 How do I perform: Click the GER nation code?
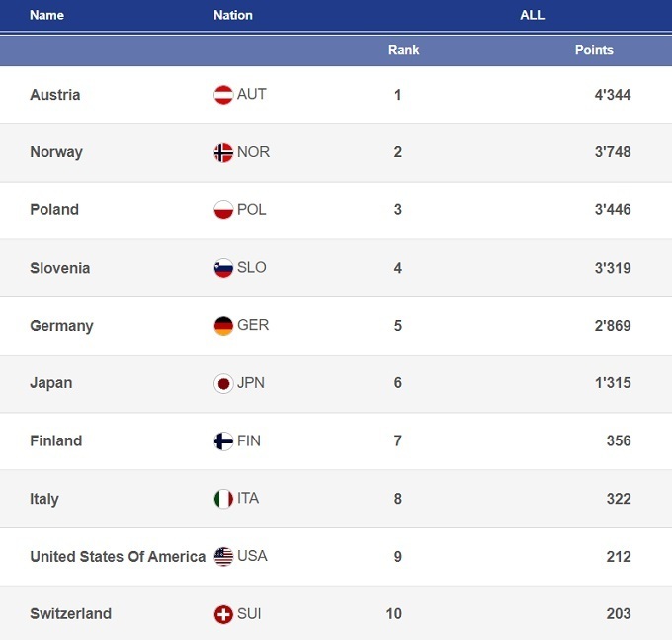click(253, 325)
